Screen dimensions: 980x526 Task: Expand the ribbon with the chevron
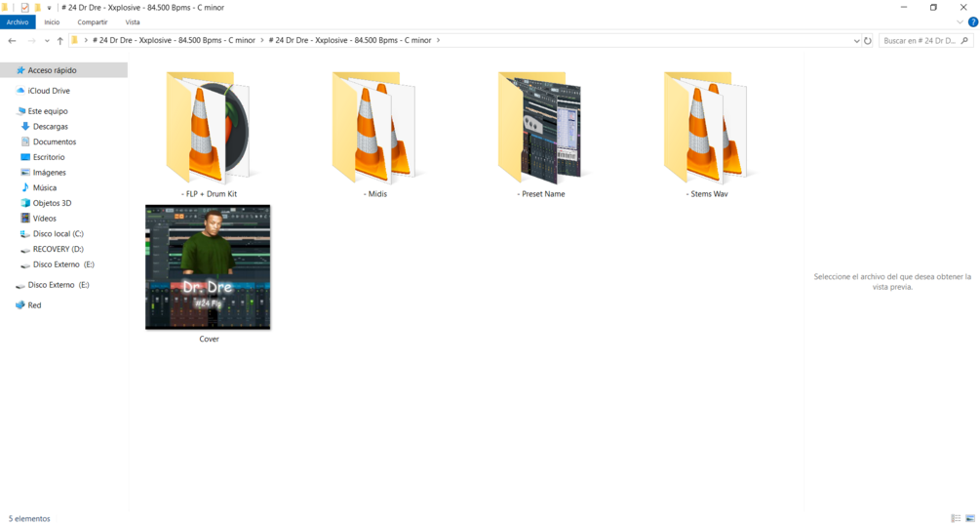click(960, 21)
